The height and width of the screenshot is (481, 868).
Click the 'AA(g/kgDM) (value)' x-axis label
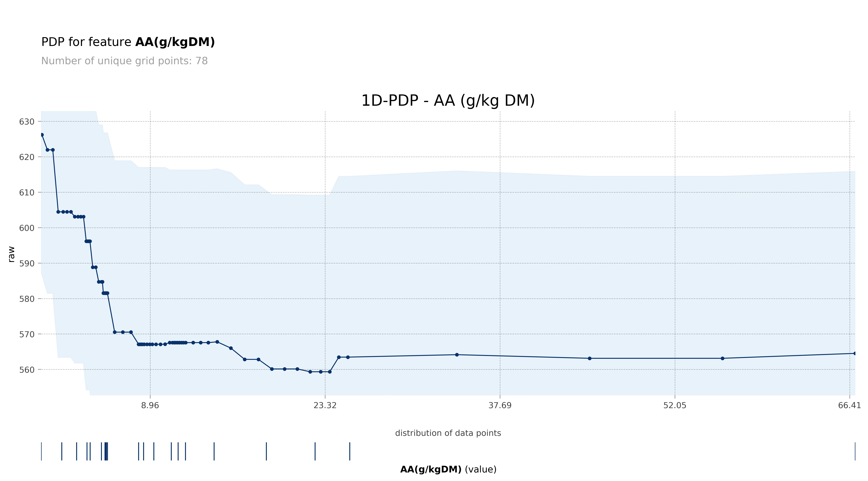click(x=448, y=470)
